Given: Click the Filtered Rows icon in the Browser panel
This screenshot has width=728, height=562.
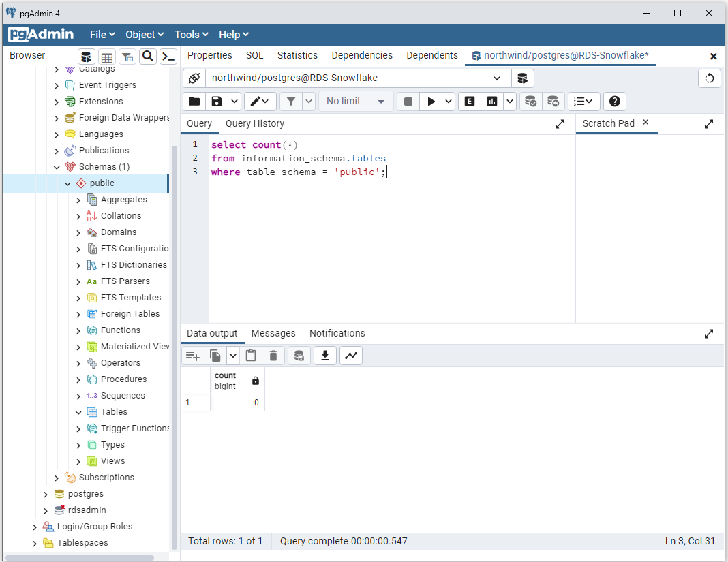Looking at the screenshot, I should (x=127, y=57).
